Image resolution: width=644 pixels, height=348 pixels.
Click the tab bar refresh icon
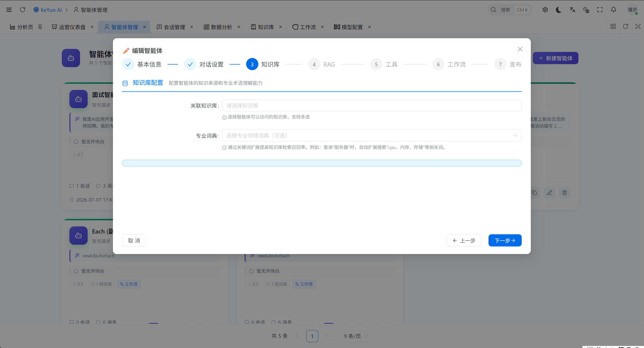(626, 27)
